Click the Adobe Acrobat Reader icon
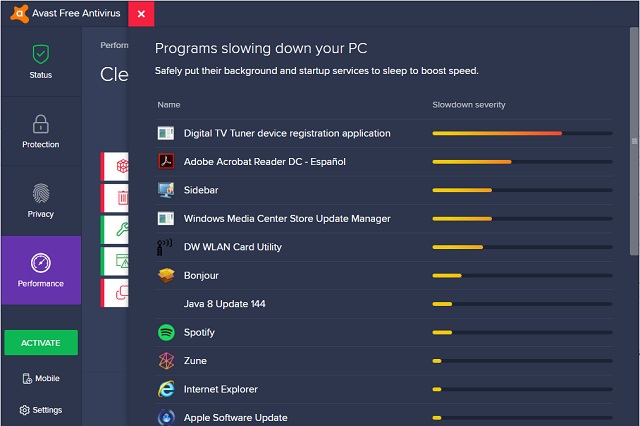 coord(166,161)
